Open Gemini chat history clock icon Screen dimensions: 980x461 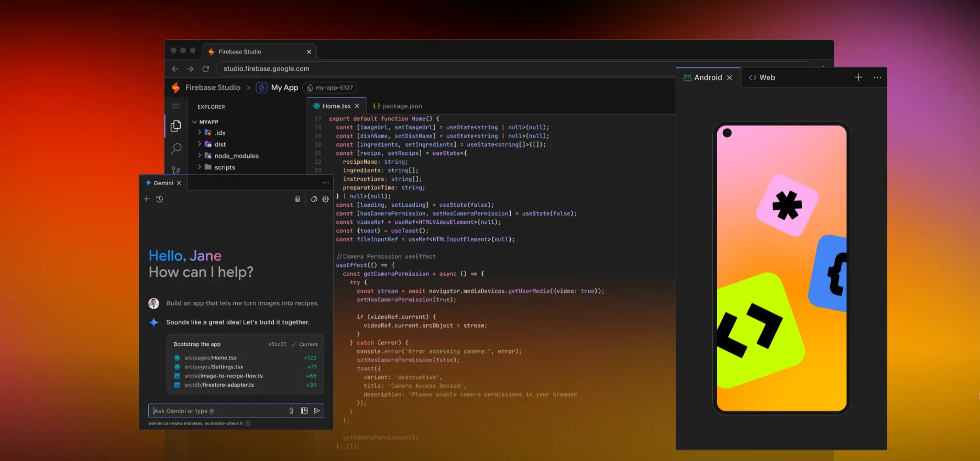pyautogui.click(x=160, y=199)
